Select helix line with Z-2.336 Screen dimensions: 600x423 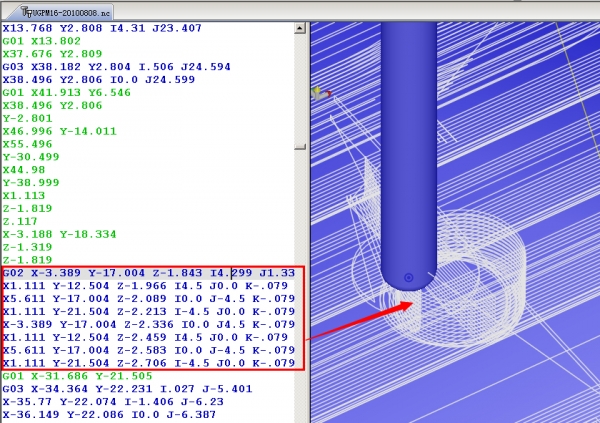point(149,325)
